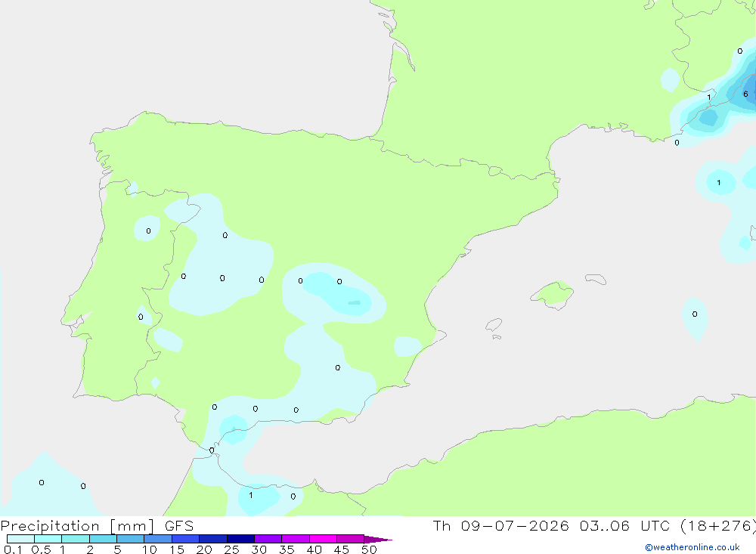Select the legend swatch between 45 and 50
The height and width of the screenshot is (554, 756).
point(351,539)
